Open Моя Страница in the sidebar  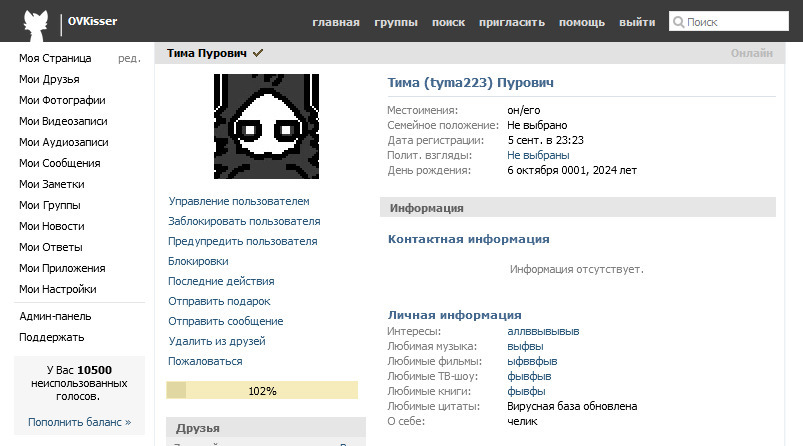[x=55, y=58]
